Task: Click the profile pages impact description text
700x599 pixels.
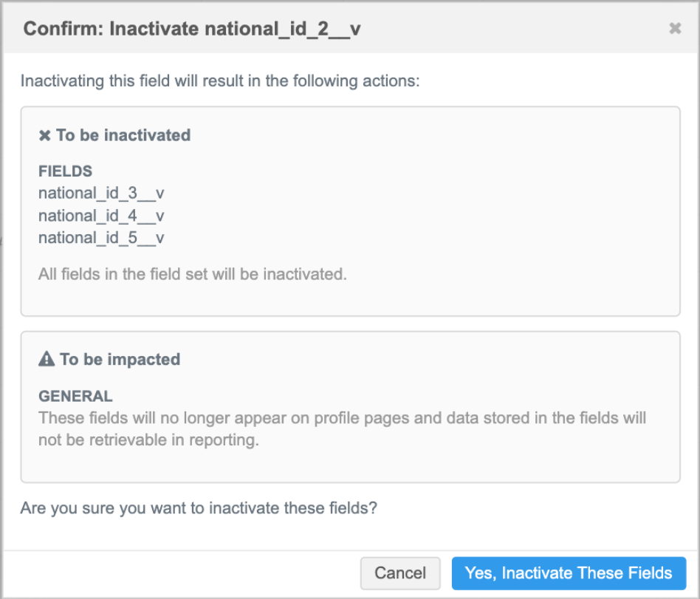Action: coord(342,428)
